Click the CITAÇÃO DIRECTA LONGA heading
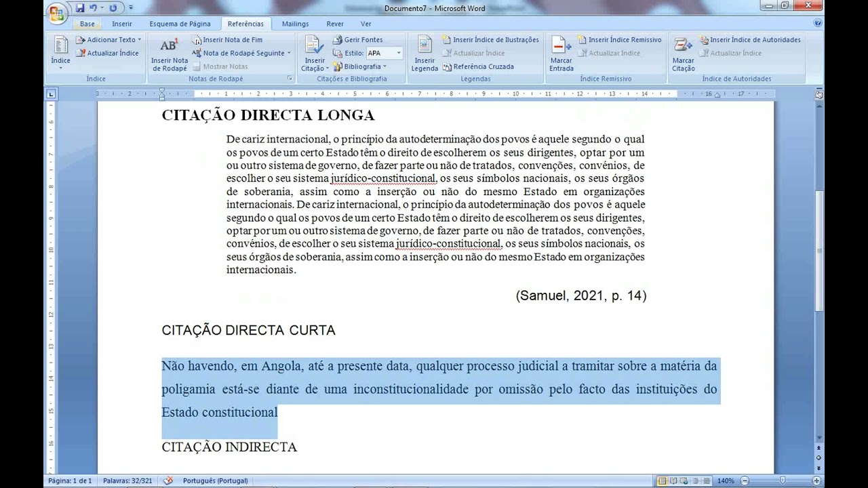Screen dimensions: 868x488 coord(268,115)
